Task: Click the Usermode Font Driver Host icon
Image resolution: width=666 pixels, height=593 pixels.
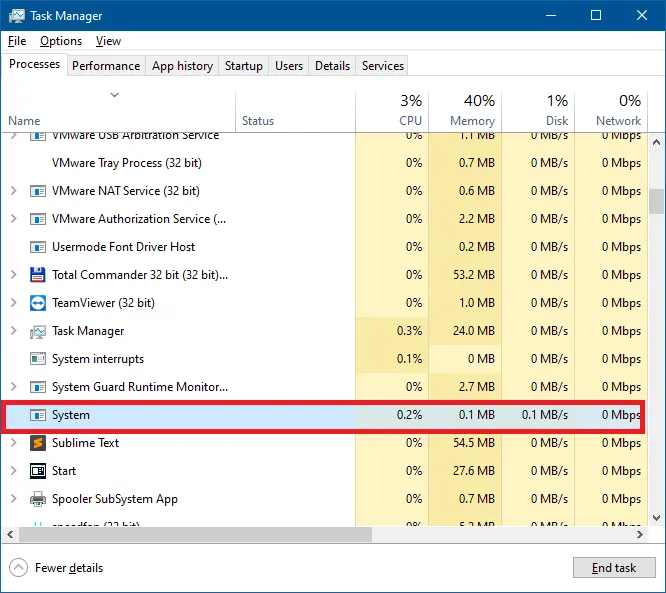Action: [38, 247]
